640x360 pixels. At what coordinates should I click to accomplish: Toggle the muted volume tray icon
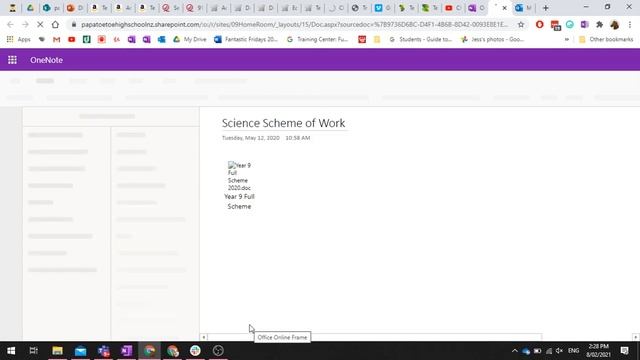[560, 351]
